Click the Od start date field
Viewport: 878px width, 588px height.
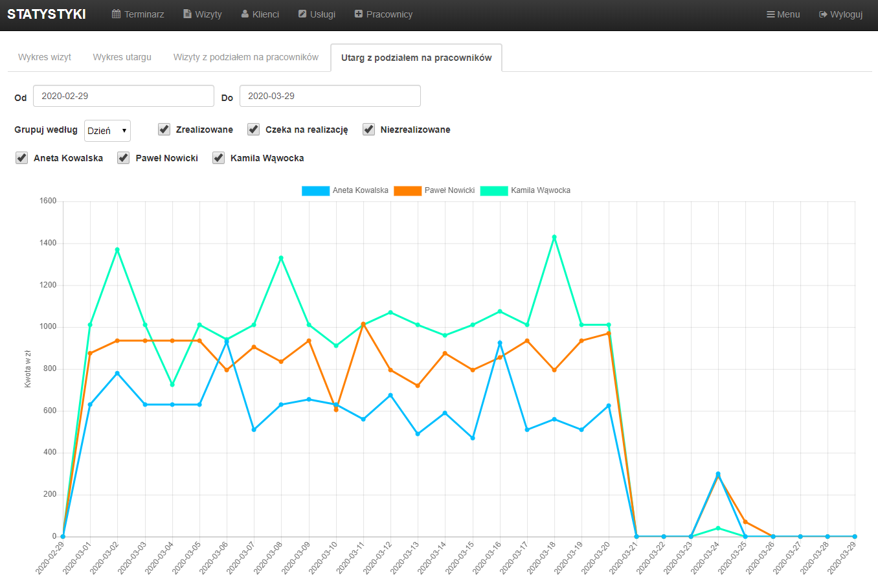point(123,96)
